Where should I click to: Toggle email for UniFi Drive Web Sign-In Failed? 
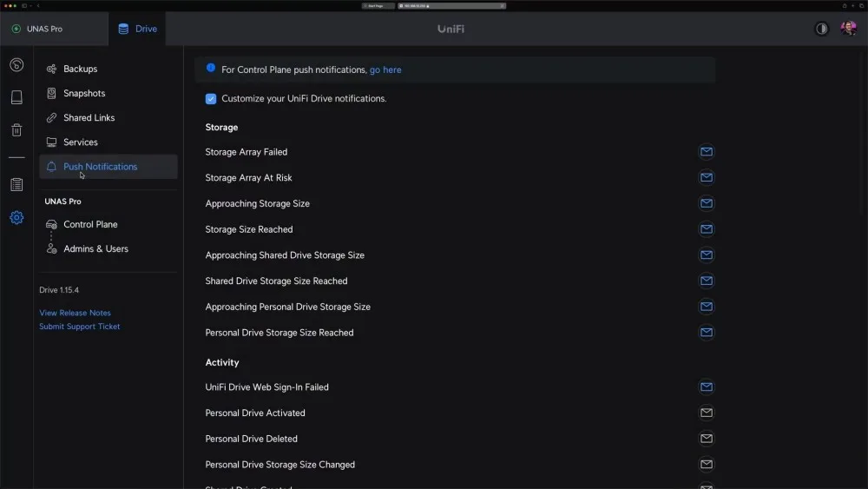pyautogui.click(x=707, y=387)
